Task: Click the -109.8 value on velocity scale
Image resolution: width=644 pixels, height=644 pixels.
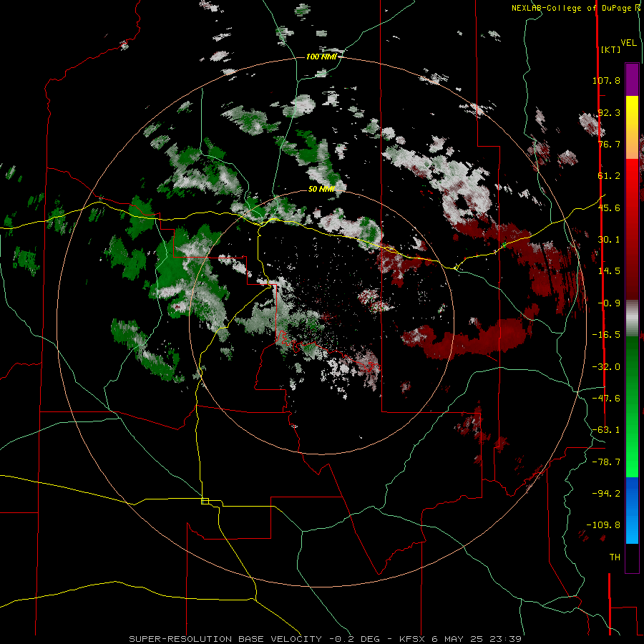Action: tap(603, 525)
